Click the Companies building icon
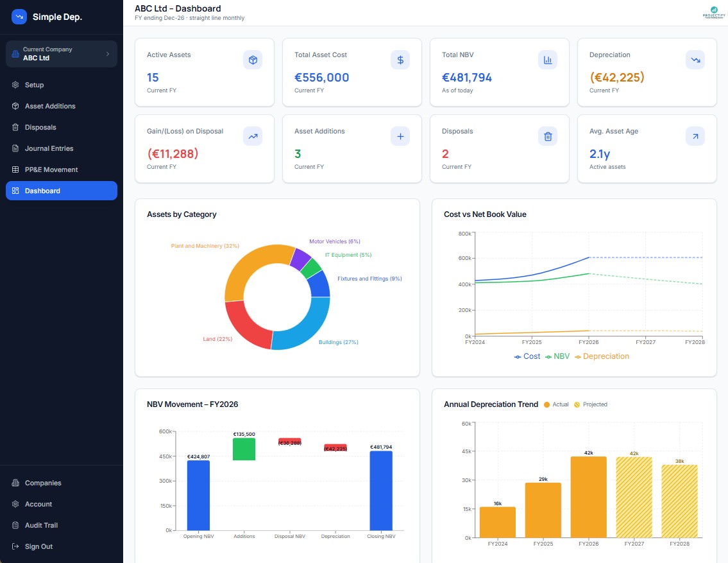Image resolution: width=728 pixels, height=563 pixels. [x=15, y=483]
